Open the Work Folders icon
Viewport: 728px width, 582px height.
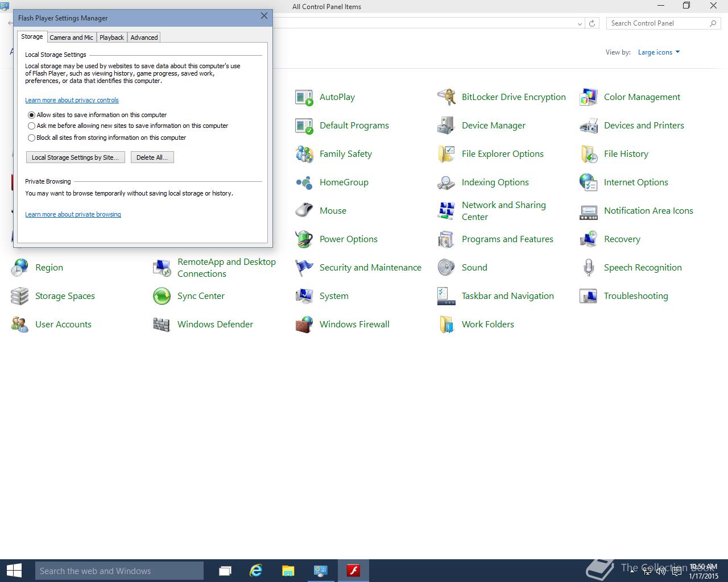[446, 325]
